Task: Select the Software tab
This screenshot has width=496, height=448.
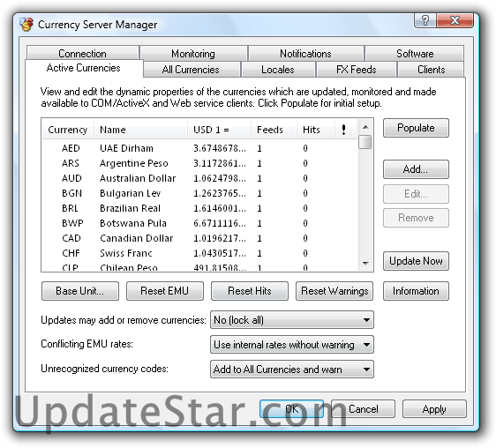Action: tap(415, 54)
